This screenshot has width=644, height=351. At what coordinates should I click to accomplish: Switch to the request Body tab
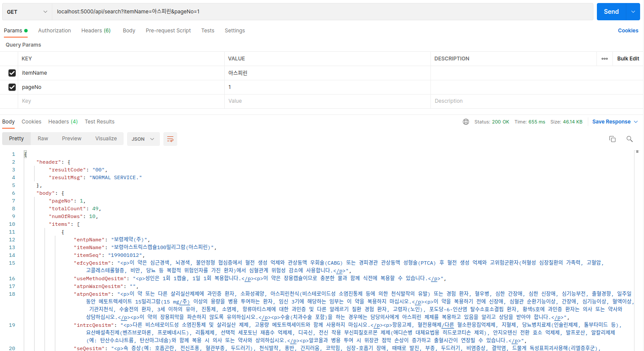point(129,31)
